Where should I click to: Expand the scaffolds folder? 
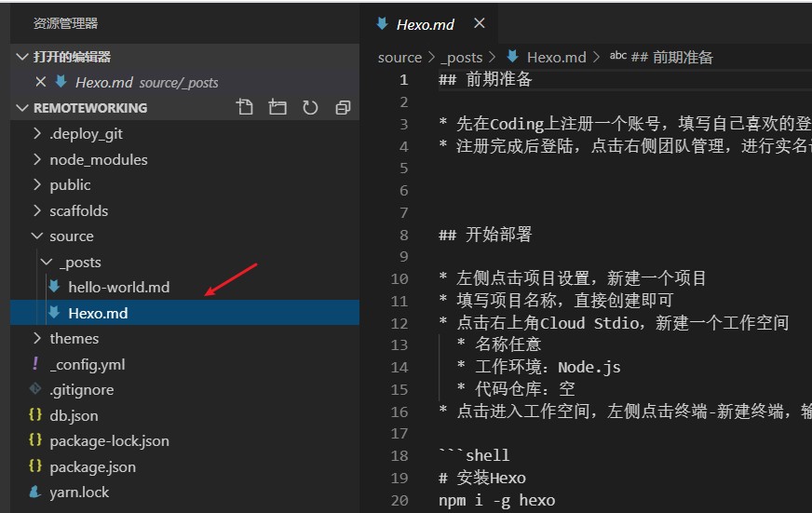[x=36, y=210]
